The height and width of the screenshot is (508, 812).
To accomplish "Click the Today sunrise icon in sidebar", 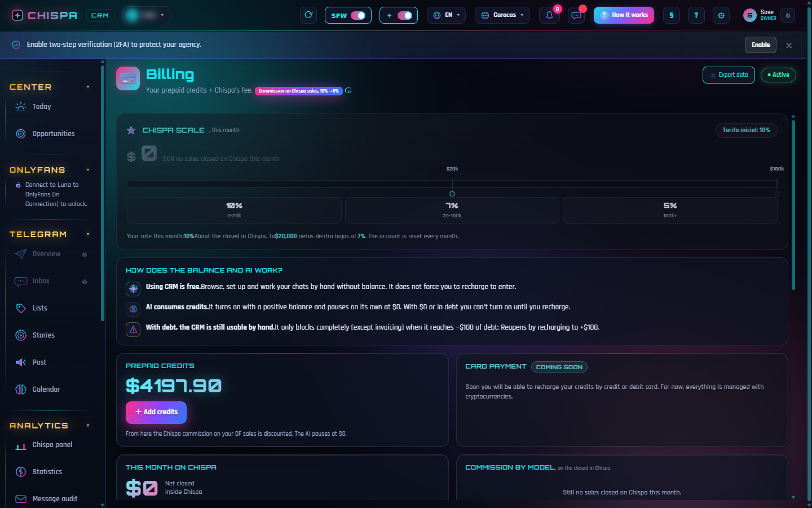I will (x=21, y=107).
